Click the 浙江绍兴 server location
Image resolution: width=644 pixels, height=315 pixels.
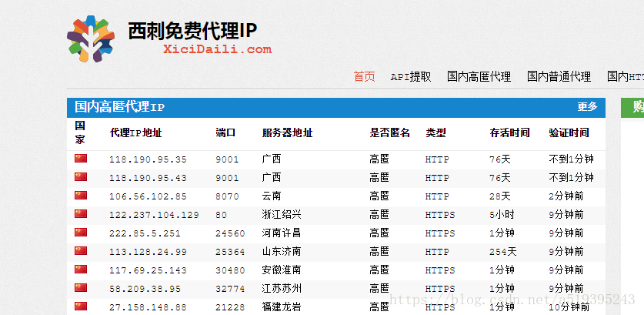coord(282,214)
